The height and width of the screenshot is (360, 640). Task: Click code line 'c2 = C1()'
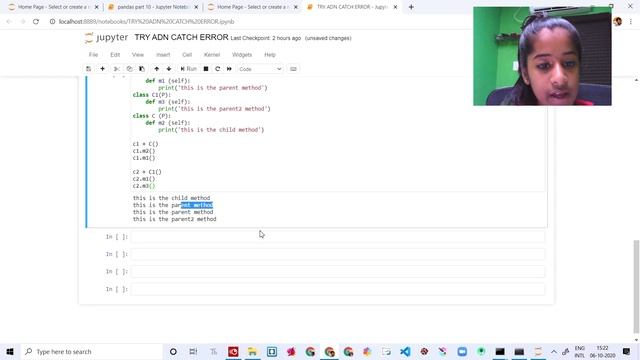click(x=147, y=172)
